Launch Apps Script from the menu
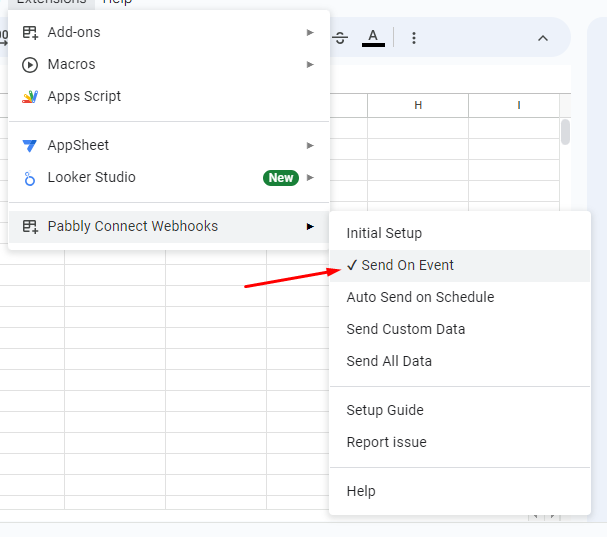 point(169,96)
